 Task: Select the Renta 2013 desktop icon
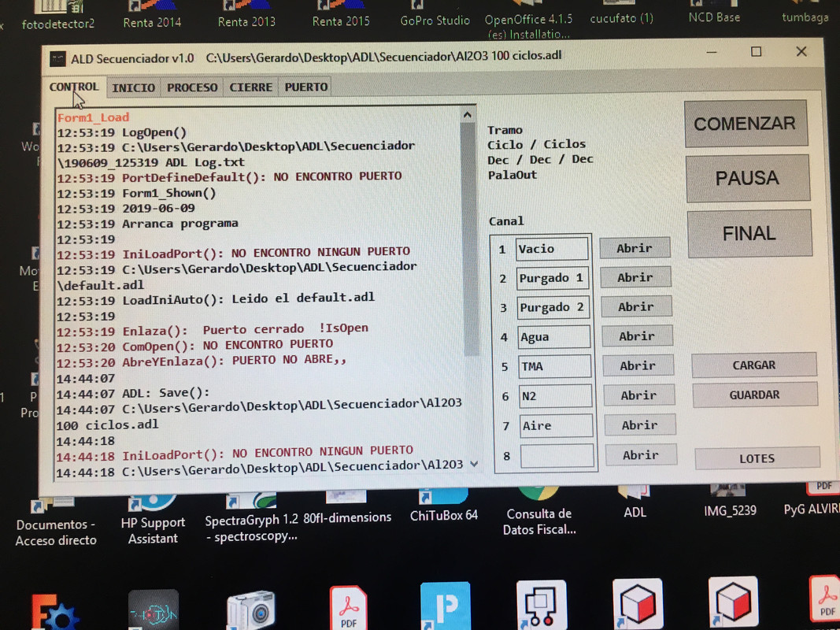[246, 15]
